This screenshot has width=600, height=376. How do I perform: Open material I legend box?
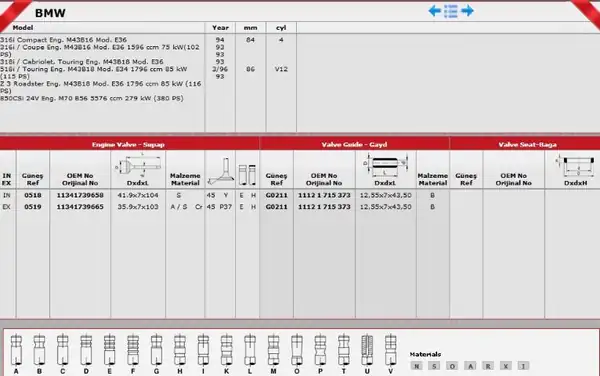523,366
